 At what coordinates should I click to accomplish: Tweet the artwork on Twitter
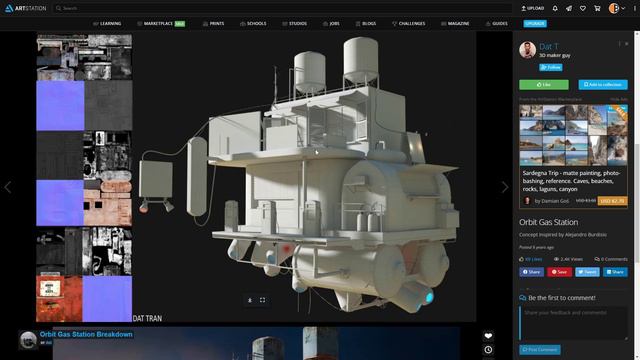[587, 272]
